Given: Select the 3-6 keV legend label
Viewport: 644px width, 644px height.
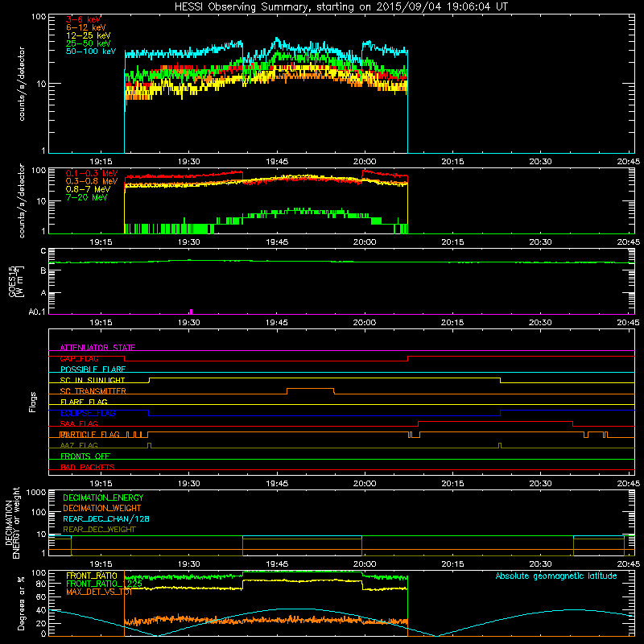Looking at the screenshot, I should (x=83, y=19).
